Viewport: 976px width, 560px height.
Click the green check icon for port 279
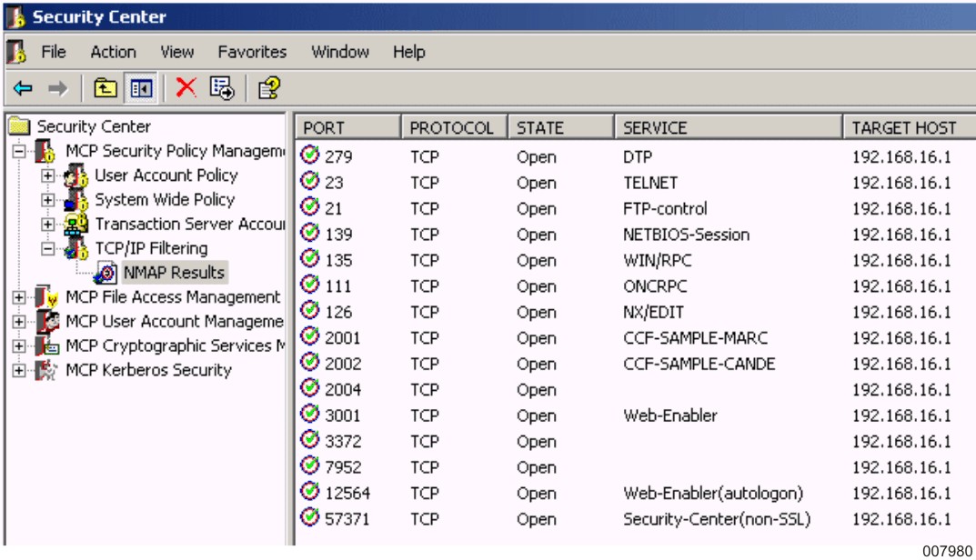310,155
